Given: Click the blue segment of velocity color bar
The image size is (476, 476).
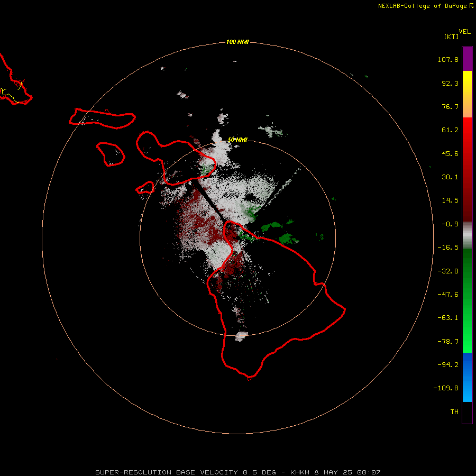Looking at the screenshot, I should 467,377.
